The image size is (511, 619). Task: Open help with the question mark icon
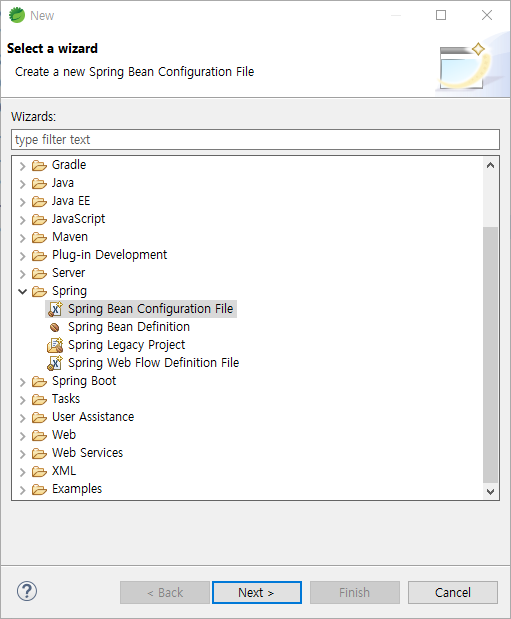coord(27,591)
